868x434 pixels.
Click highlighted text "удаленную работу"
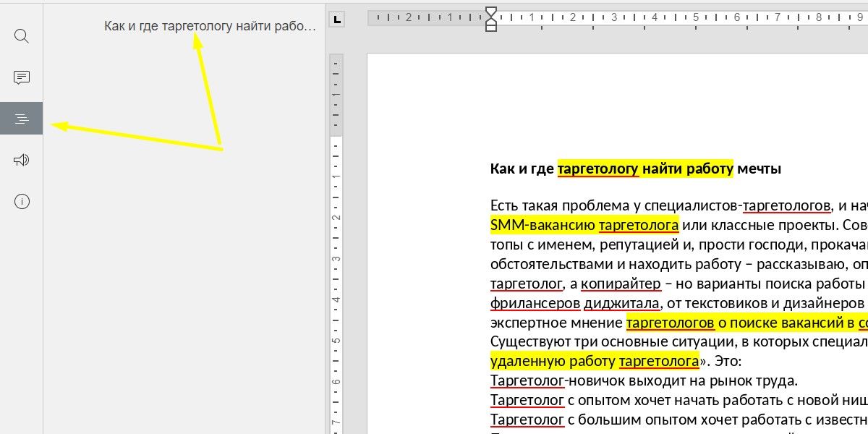click(553, 361)
